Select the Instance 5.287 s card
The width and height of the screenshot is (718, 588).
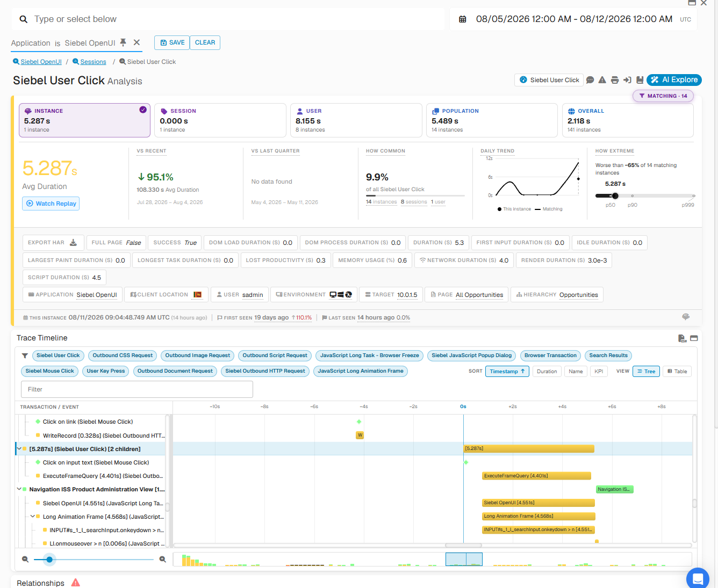point(84,120)
